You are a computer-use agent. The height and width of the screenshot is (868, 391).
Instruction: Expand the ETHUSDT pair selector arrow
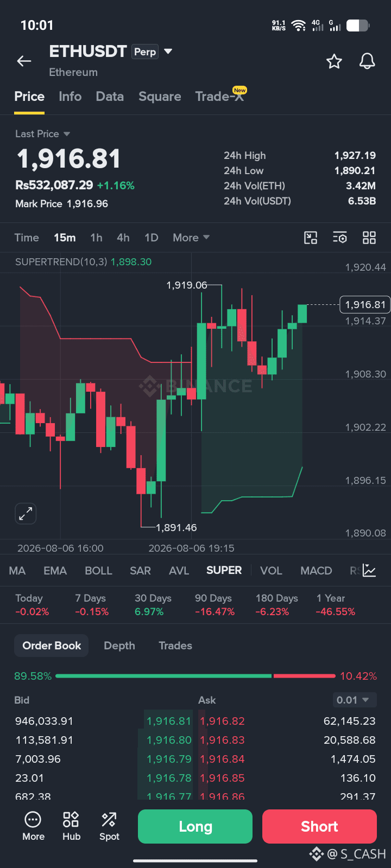point(168,52)
